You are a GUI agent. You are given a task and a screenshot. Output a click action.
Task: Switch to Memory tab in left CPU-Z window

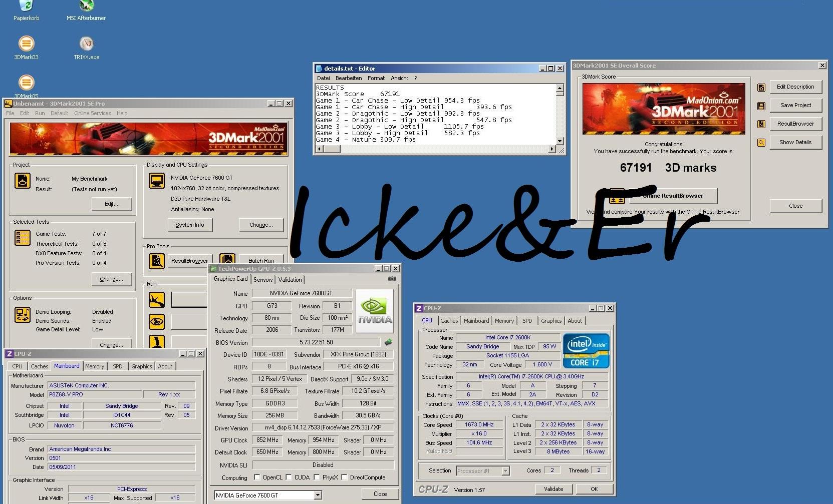pos(95,366)
